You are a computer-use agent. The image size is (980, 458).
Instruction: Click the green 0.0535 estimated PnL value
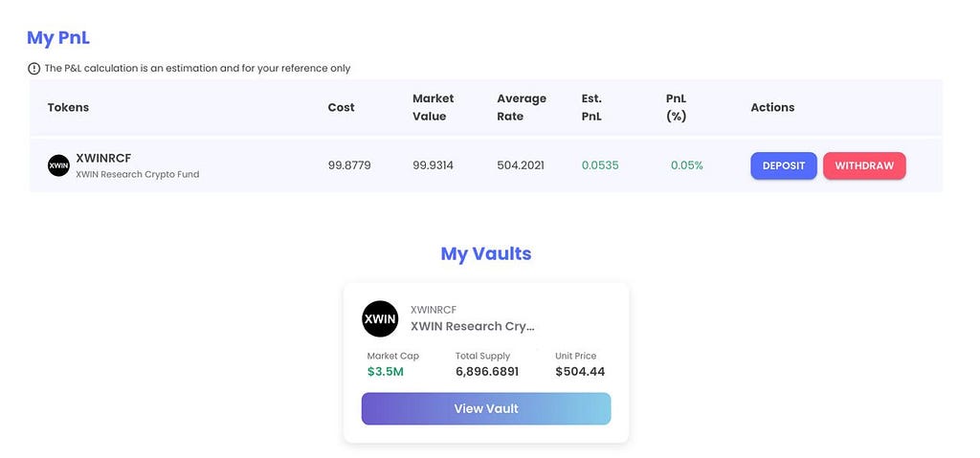click(x=600, y=165)
